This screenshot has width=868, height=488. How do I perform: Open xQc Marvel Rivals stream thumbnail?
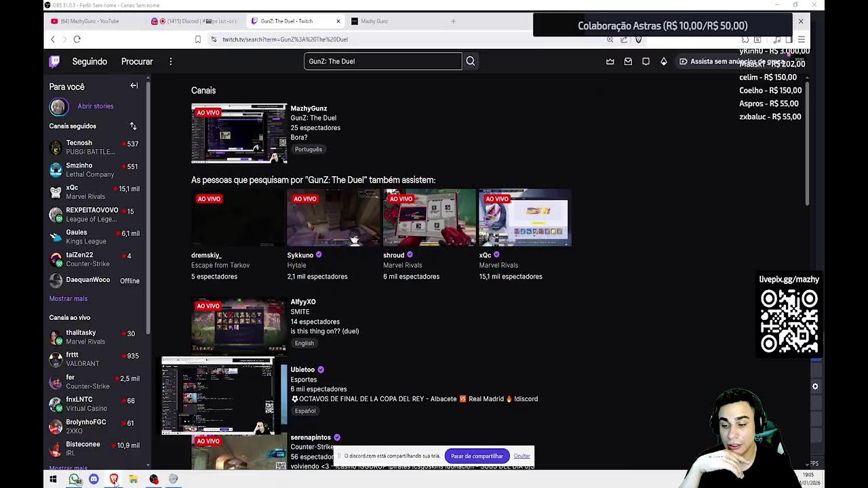(x=525, y=218)
